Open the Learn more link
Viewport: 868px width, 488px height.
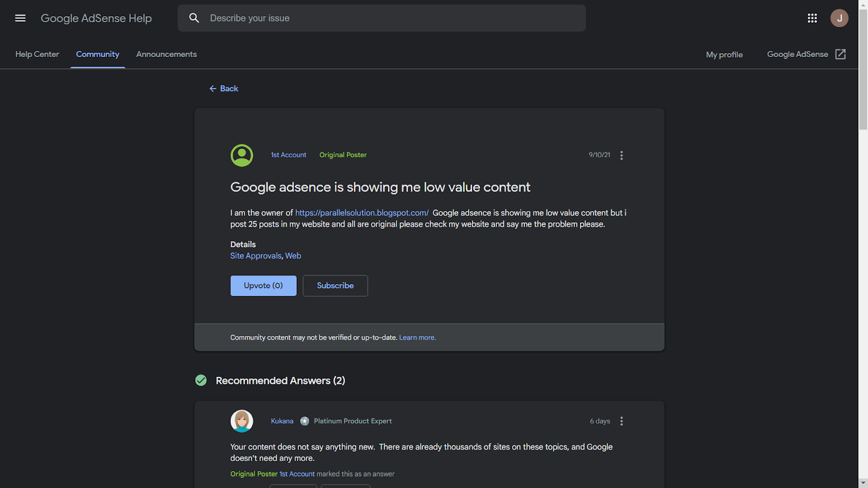click(x=417, y=337)
